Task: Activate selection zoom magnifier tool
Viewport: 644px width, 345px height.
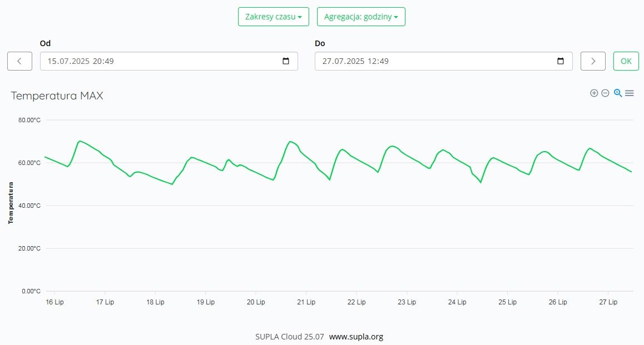Action: [618, 93]
